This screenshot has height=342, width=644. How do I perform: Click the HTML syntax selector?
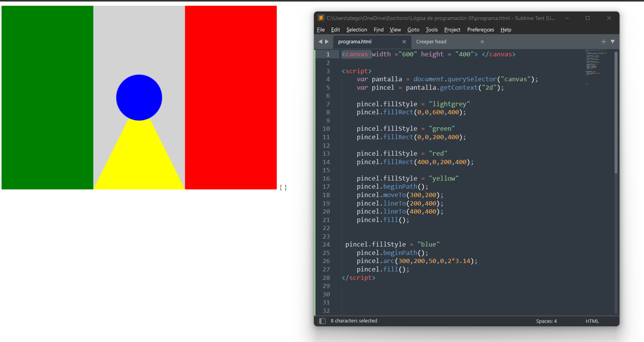pos(592,321)
